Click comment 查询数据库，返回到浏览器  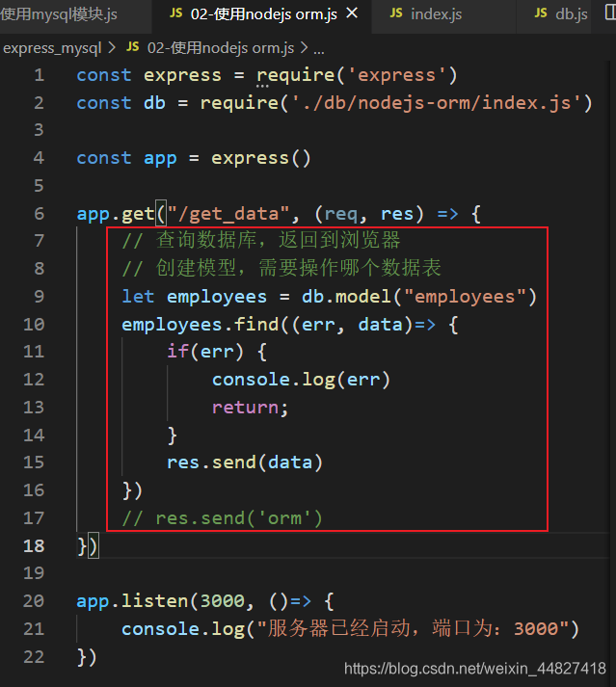pos(261,241)
